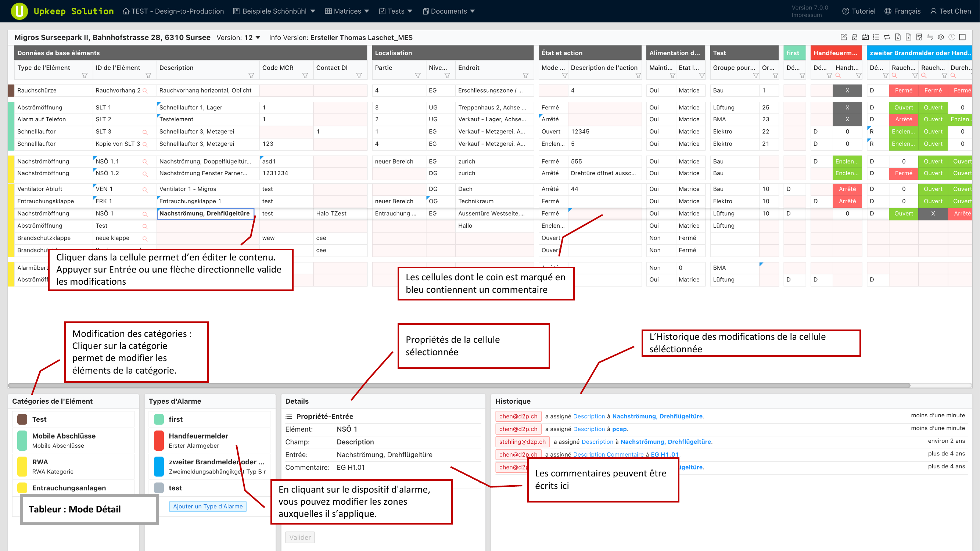The width and height of the screenshot is (980, 551).
Task: Click the lock icon in matrix toolbar
Action: (854, 37)
